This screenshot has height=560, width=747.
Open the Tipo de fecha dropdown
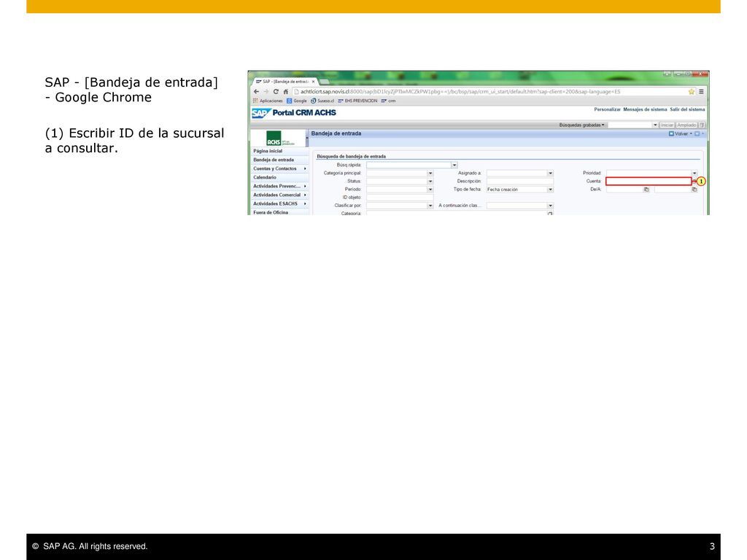click(x=550, y=190)
